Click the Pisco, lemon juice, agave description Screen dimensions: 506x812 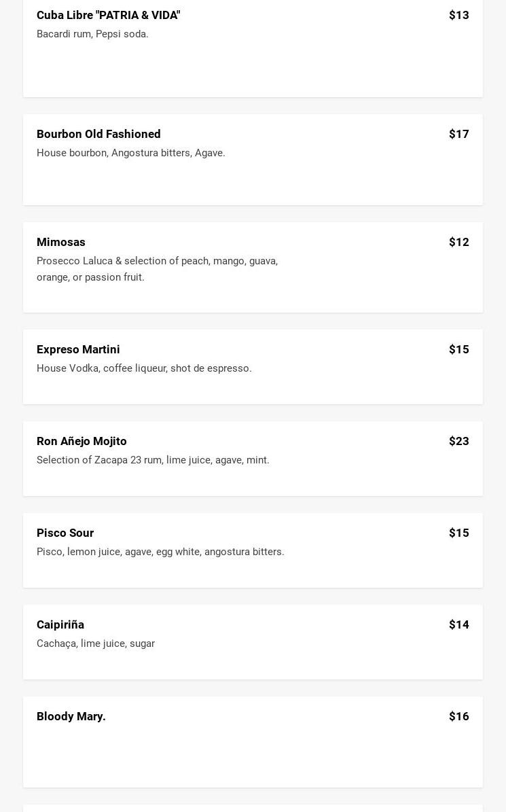pos(160,552)
